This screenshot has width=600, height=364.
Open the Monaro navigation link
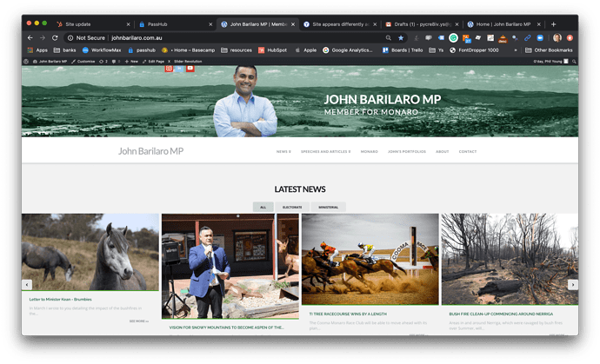tap(370, 152)
